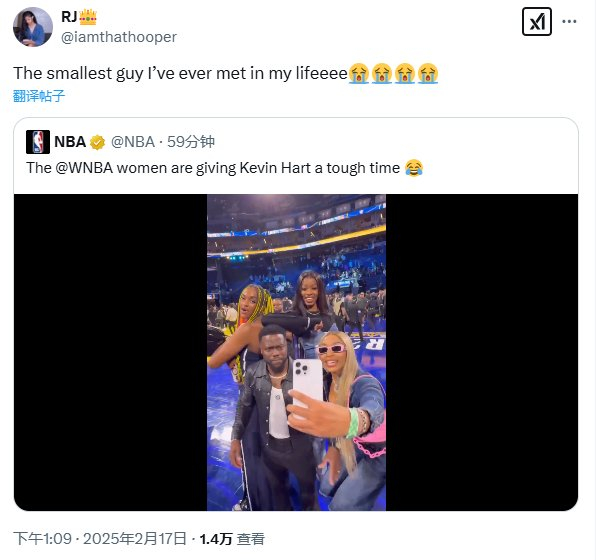Open the three-dot more options menu
The image size is (596, 560).
pyautogui.click(x=569, y=22)
